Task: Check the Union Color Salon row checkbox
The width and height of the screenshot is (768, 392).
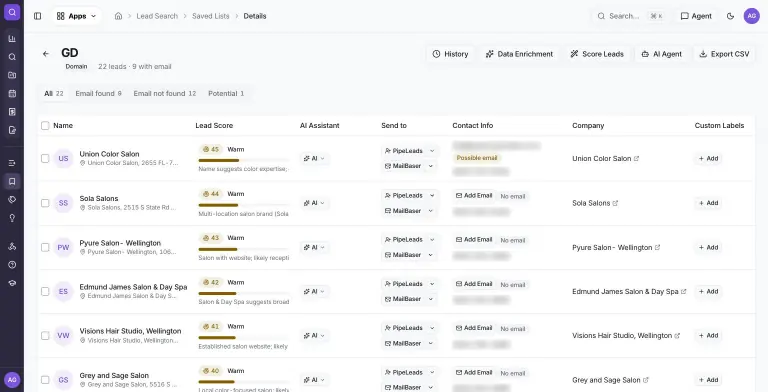Action: pos(45,158)
